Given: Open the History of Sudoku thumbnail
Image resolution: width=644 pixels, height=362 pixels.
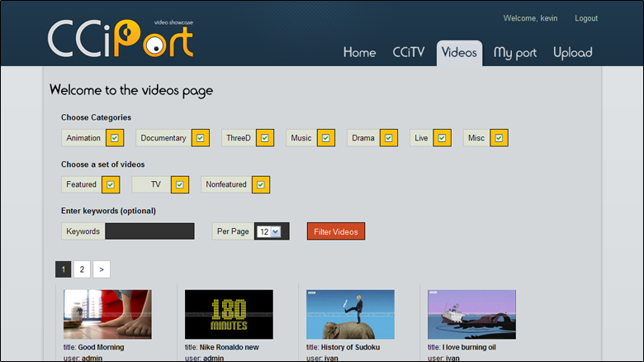Looking at the screenshot, I should (x=350, y=314).
